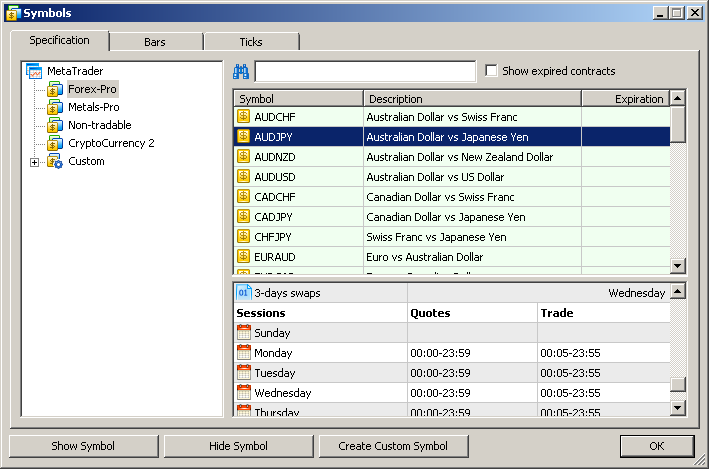Select 'Australian Dollar vs Swiss Franc' description
This screenshot has height=469, width=709.
[x=442, y=117]
